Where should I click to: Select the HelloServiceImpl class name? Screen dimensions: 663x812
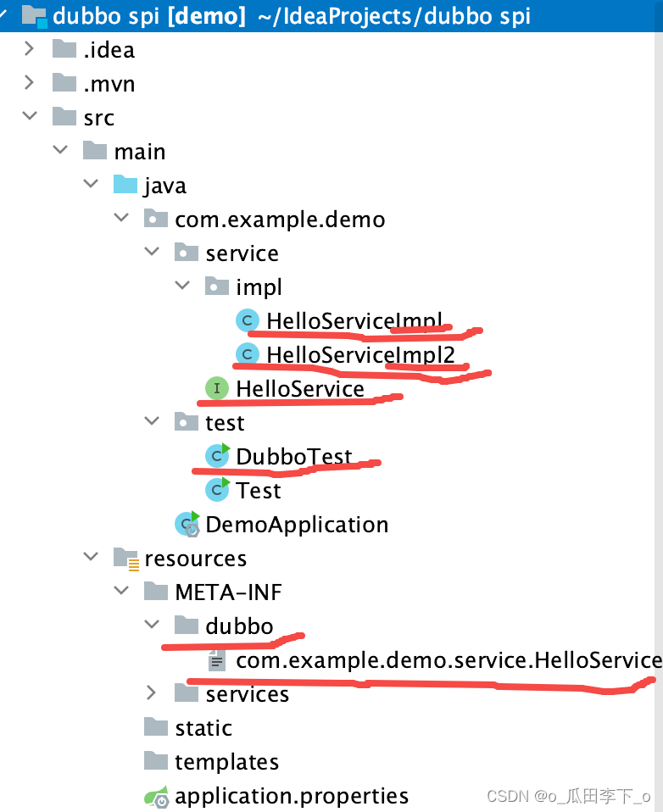pyautogui.click(x=354, y=321)
